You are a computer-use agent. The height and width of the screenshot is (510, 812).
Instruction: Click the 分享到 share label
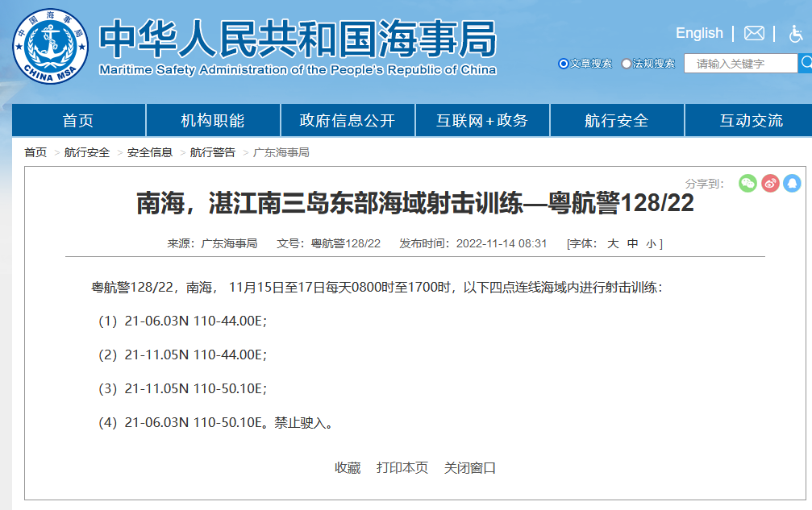pyautogui.click(x=704, y=184)
